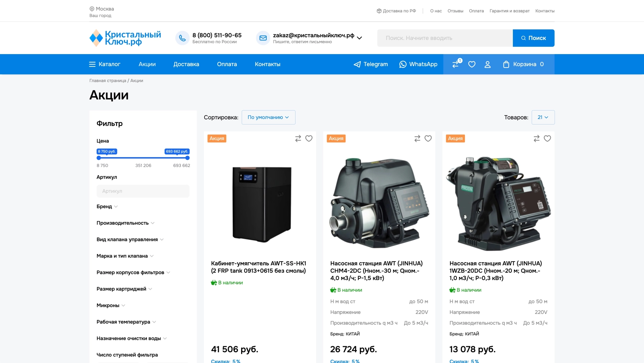Click the phone number 8 (800) 511-90-65
Viewport: 644px width, 363px height.
pos(217,35)
